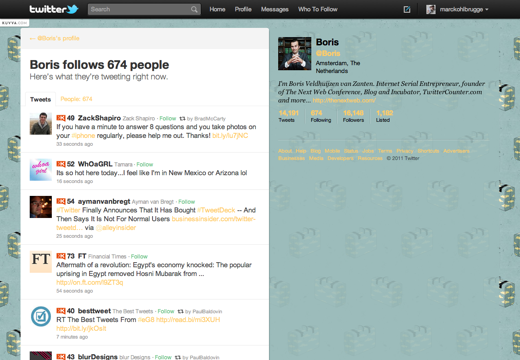This screenshot has width=520, height=360.
Task: Open the Terms footer link
Action: (x=385, y=151)
